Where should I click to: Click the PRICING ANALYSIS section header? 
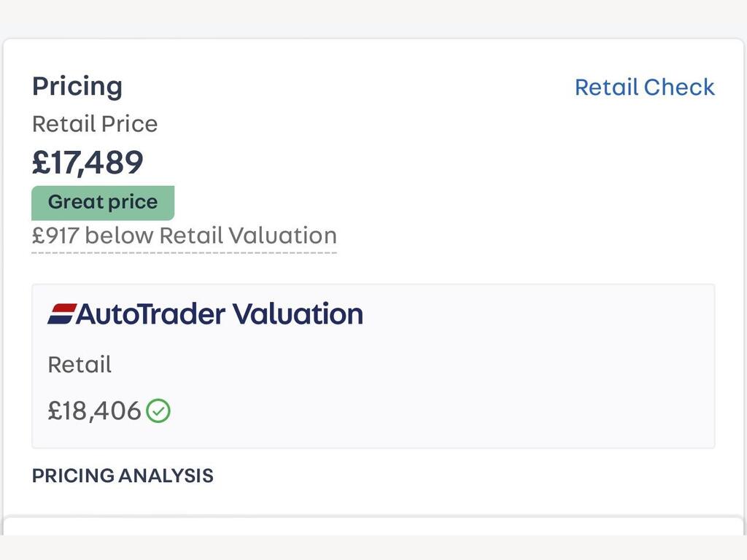[123, 475]
